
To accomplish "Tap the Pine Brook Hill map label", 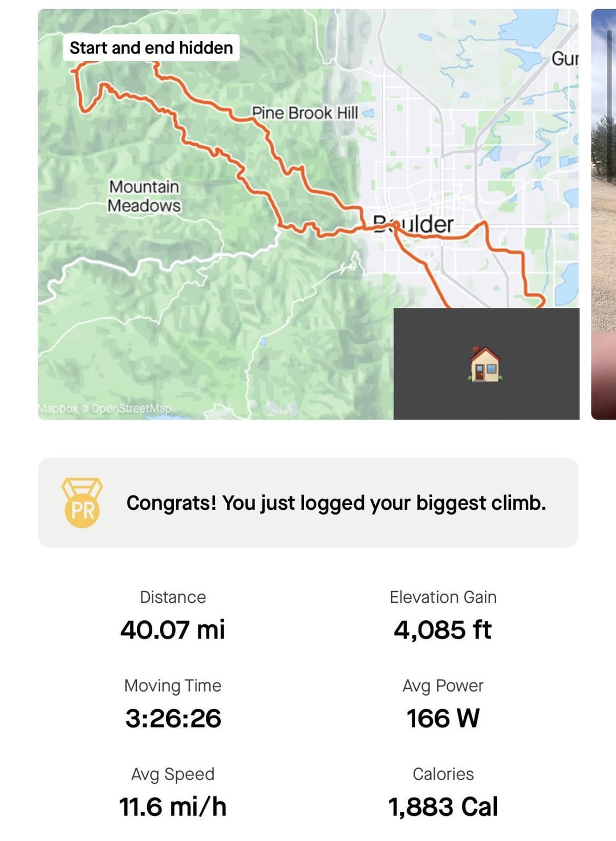I will click(305, 113).
